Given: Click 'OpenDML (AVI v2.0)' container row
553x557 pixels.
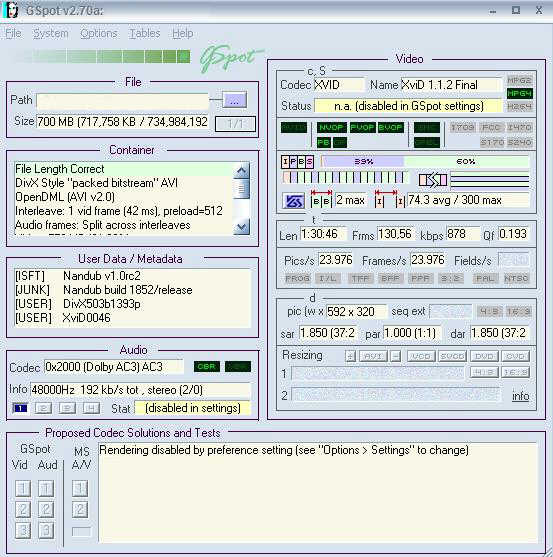Looking at the screenshot, I should [x=124, y=197].
